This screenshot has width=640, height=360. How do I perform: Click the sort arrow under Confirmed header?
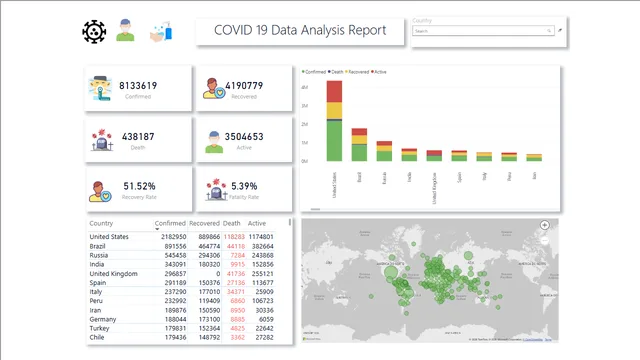pyautogui.click(x=157, y=229)
